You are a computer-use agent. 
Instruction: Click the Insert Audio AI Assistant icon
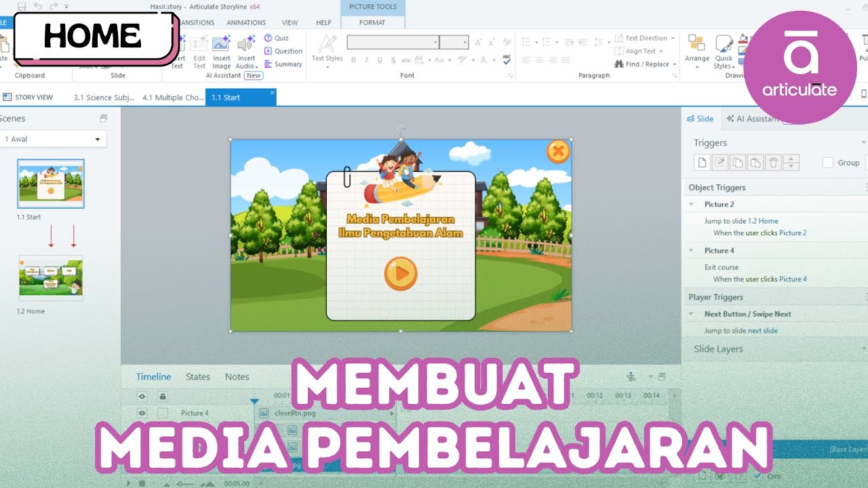246,45
